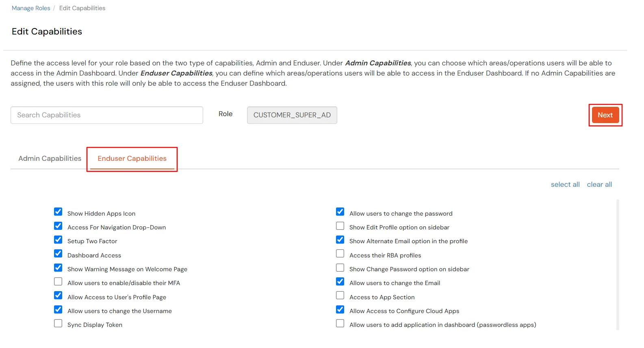Click the Role label text
This screenshot has height=348, width=644.
click(x=226, y=114)
